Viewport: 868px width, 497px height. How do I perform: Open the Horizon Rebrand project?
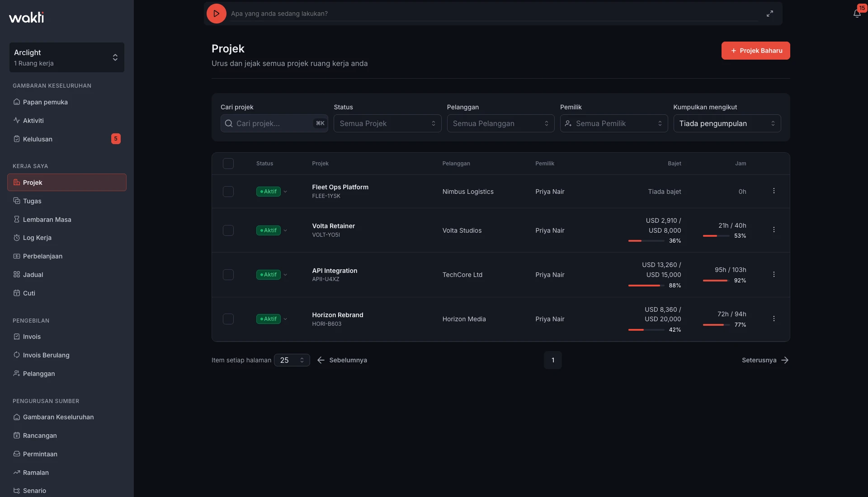click(x=337, y=315)
